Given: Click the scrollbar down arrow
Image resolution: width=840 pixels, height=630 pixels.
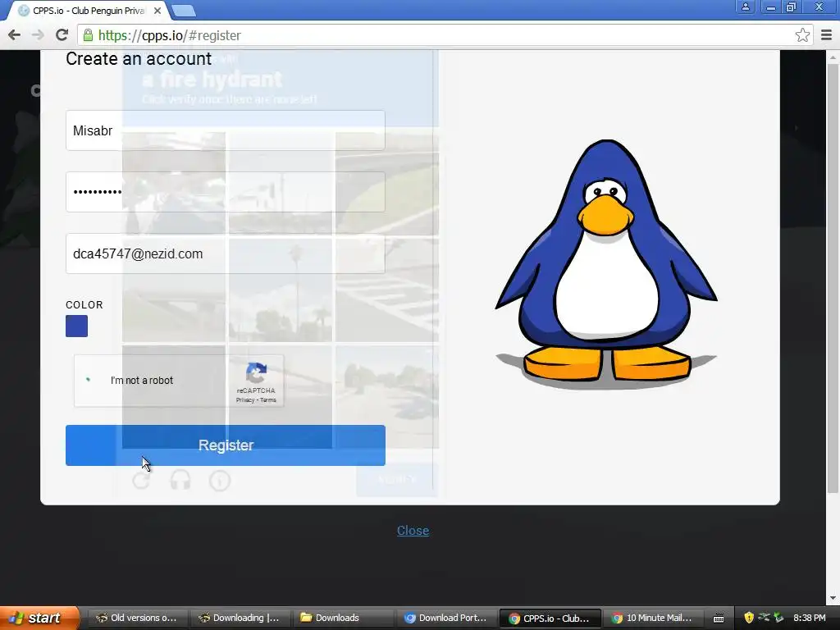Looking at the screenshot, I should tap(832, 598).
